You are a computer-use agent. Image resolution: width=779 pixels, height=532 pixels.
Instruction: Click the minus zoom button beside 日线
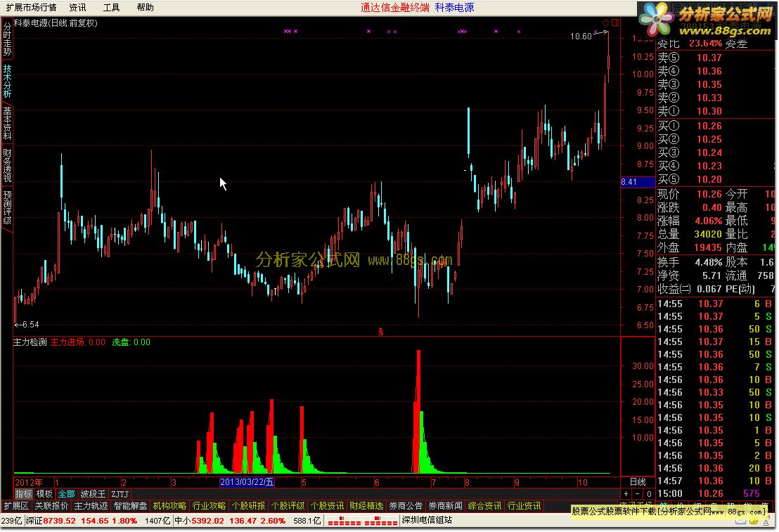point(638,494)
